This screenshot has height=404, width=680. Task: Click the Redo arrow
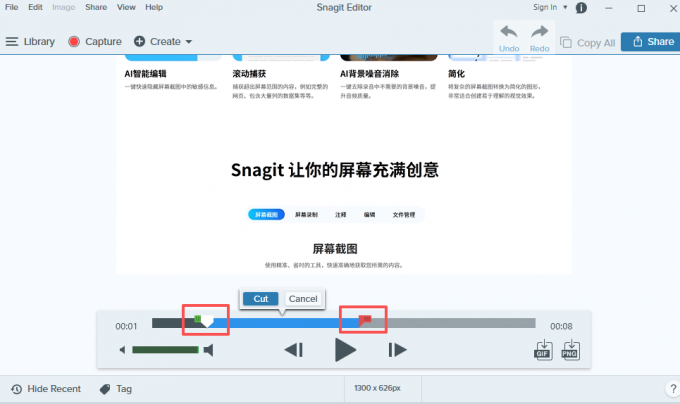click(x=539, y=32)
